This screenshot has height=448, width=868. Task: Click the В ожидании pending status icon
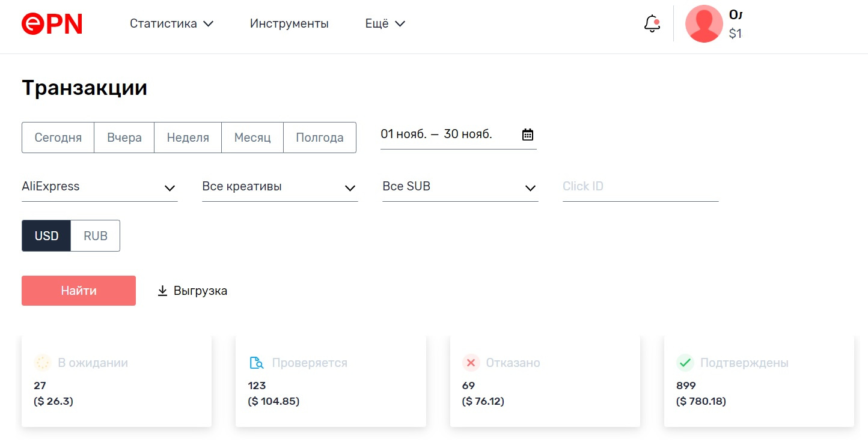click(x=42, y=363)
